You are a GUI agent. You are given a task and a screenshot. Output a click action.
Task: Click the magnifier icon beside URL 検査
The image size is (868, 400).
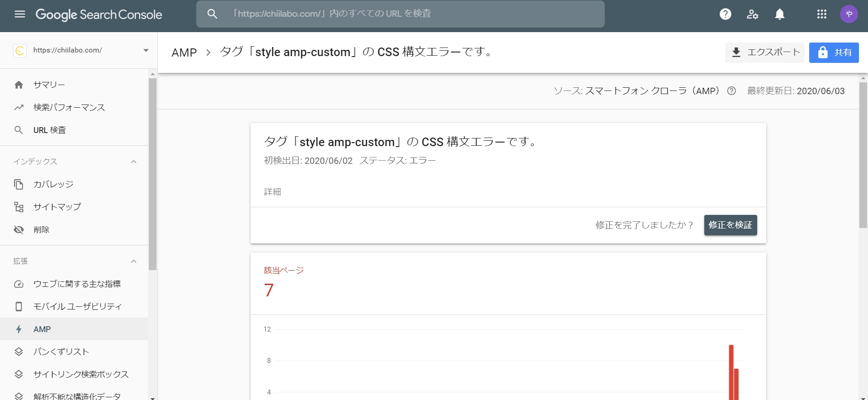pos(19,130)
